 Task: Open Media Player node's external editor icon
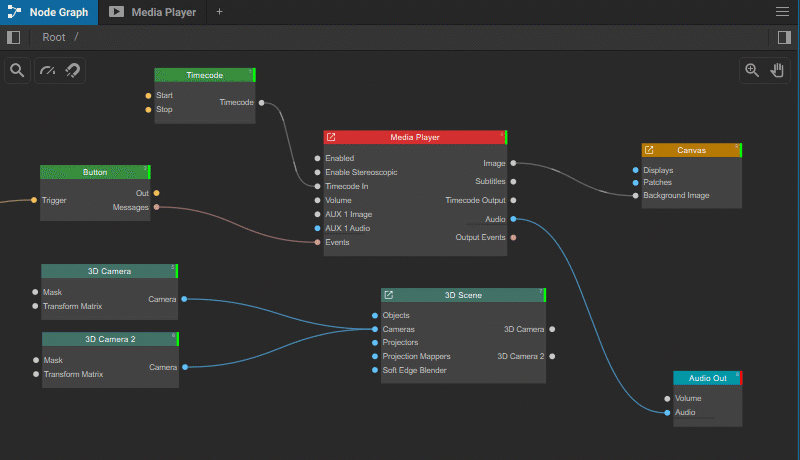coord(331,137)
